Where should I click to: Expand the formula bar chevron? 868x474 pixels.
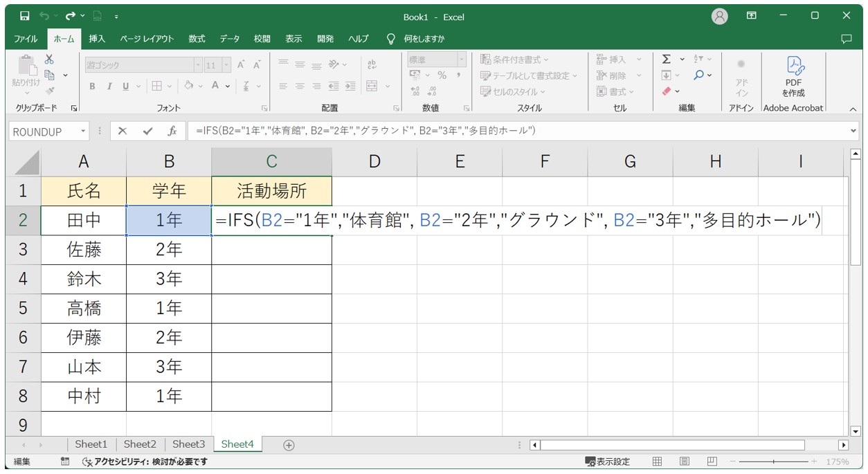click(x=853, y=131)
